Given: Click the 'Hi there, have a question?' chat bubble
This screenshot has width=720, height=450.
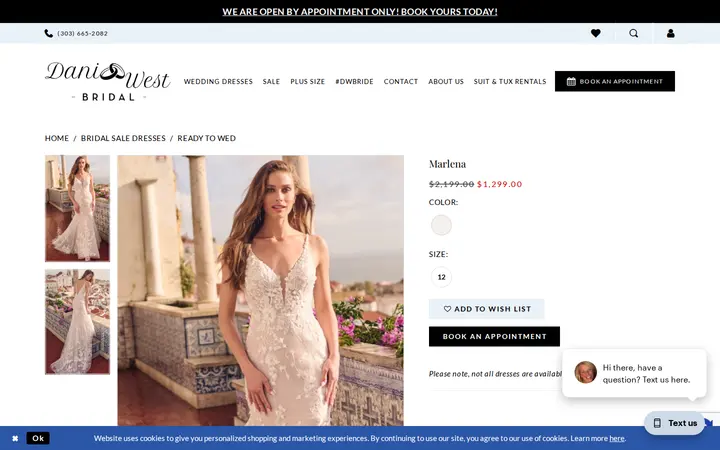Looking at the screenshot, I should pos(634,373).
